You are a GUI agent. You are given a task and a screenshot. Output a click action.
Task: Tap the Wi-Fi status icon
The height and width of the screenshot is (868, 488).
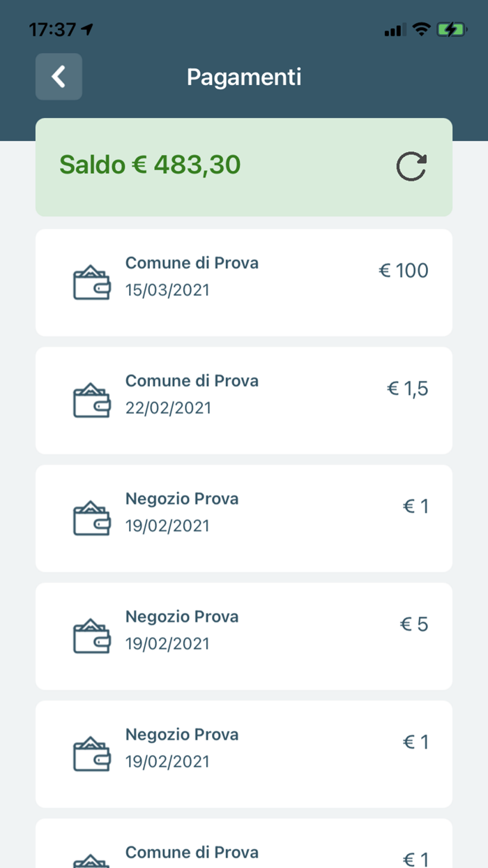point(421,29)
